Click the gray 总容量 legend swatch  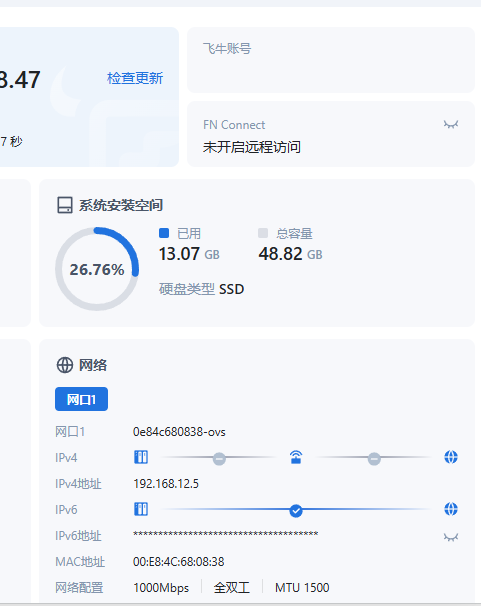click(x=263, y=233)
